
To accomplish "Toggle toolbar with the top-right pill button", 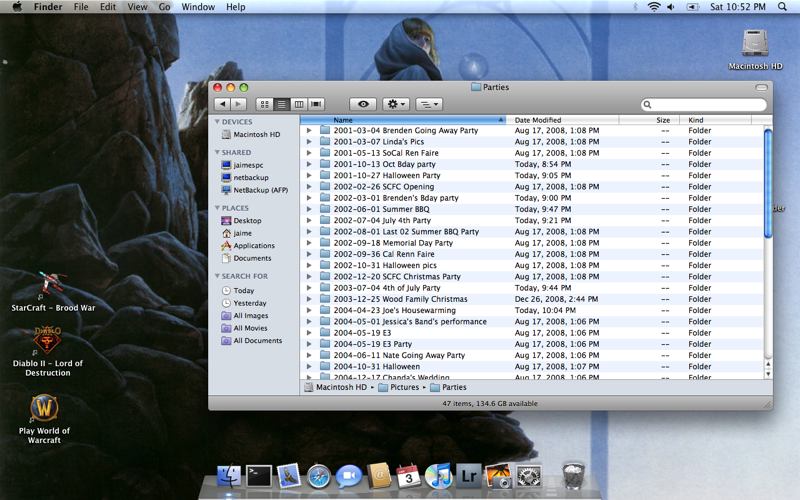I will click(x=761, y=88).
